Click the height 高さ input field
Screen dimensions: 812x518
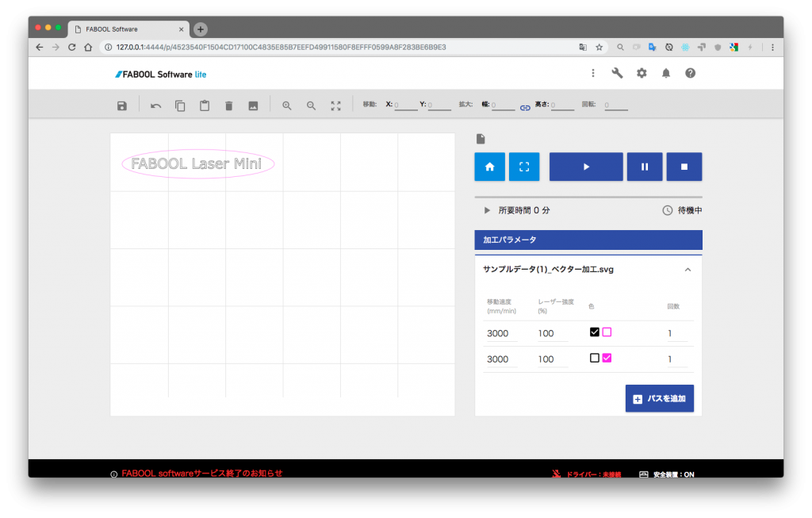(562, 106)
